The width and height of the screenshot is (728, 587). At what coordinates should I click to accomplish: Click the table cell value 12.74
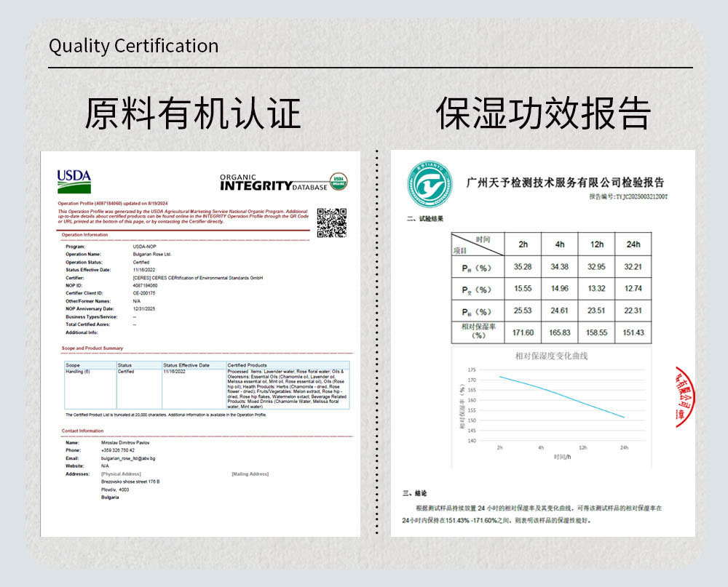[x=633, y=289]
